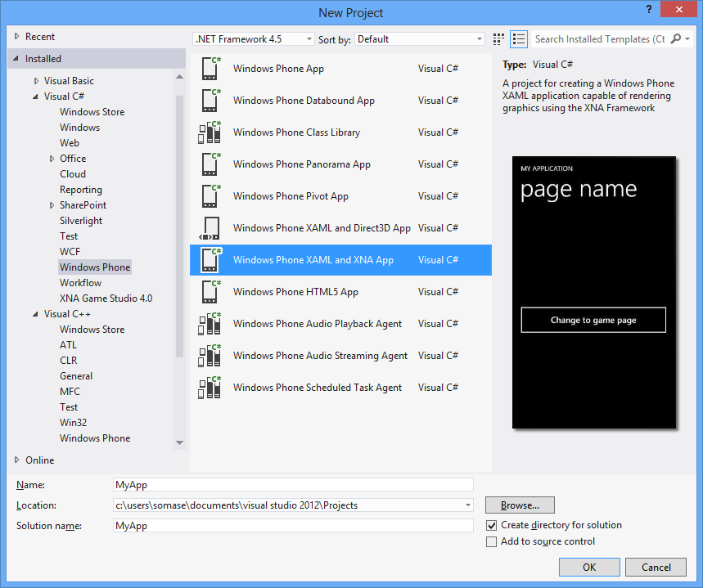Click the Audio Playback Agent icon
This screenshot has height=588, width=703.
click(x=210, y=324)
